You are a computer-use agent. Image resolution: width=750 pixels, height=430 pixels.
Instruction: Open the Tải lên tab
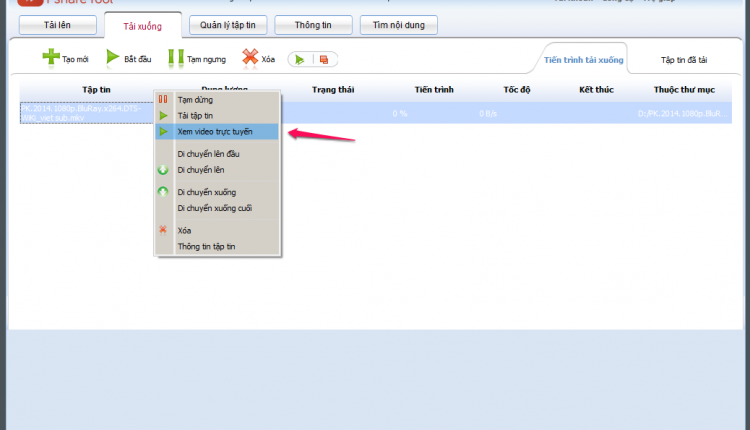click(x=57, y=25)
